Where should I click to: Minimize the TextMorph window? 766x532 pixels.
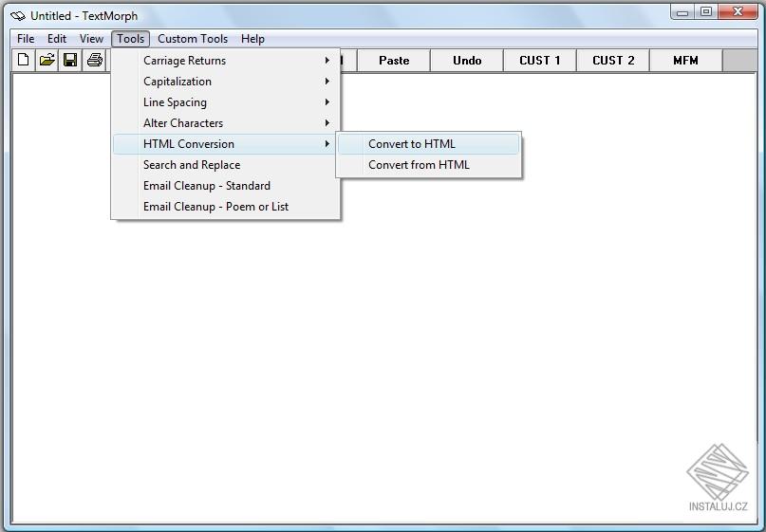pyautogui.click(x=682, y=11)
